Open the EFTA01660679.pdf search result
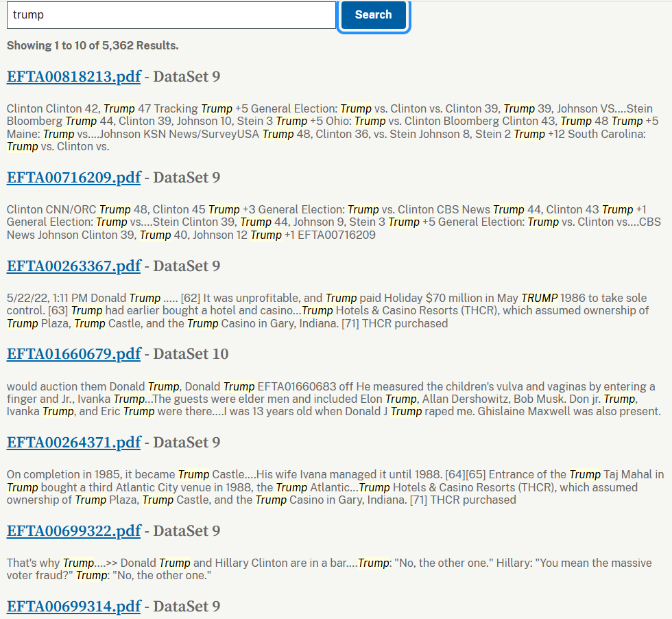672x619 pixels. coord(73,354)
